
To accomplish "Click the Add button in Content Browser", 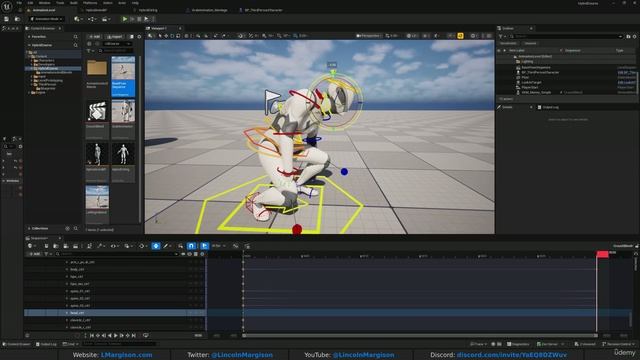I will click(94, 37).
